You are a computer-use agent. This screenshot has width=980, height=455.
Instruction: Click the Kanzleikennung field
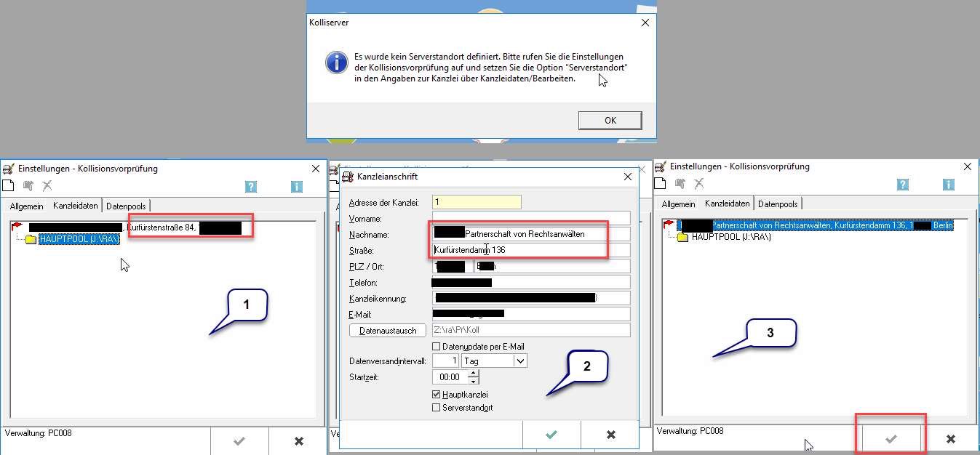point(531,299)
